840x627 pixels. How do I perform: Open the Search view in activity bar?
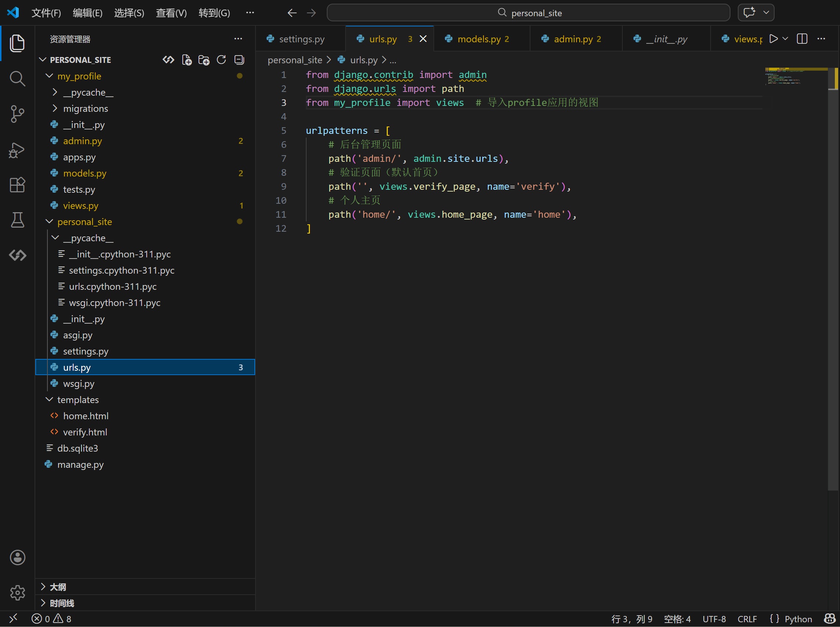pos(17,79)
